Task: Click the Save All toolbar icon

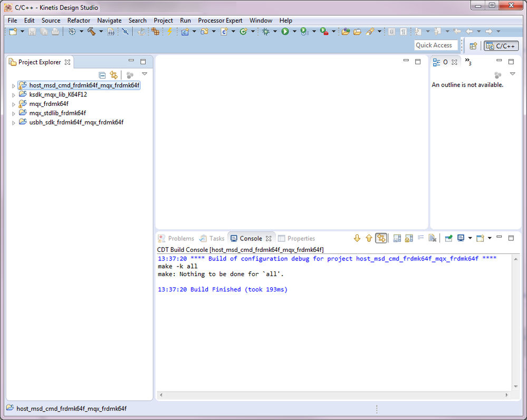Action: tap(44, 32)
